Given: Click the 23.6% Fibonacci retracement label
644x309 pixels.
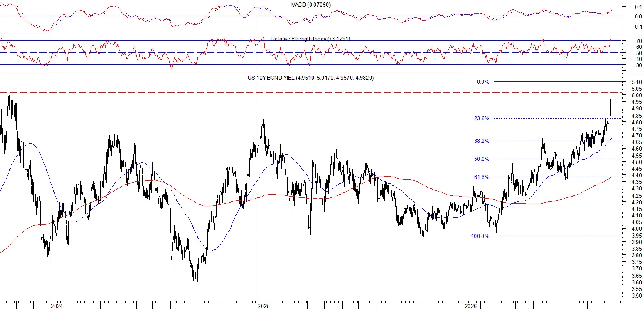Looking at the screenshot, I should click(x=482, y=119).
